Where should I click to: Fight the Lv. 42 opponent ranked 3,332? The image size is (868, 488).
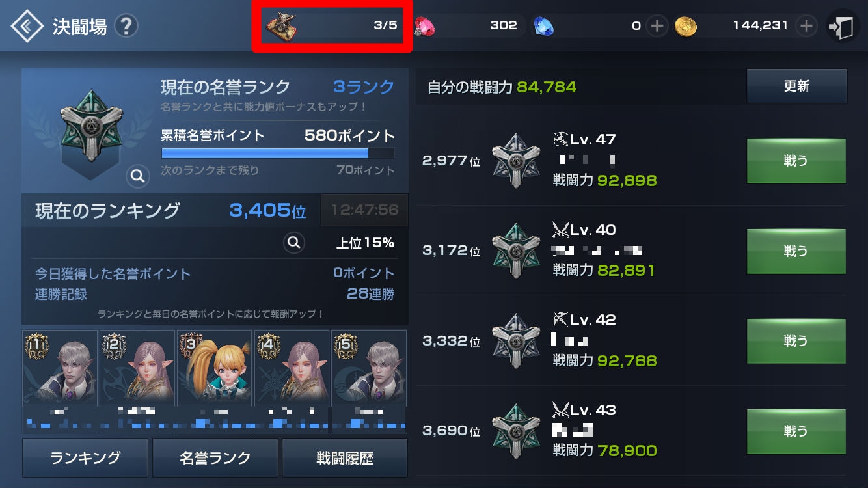(796, 341)
